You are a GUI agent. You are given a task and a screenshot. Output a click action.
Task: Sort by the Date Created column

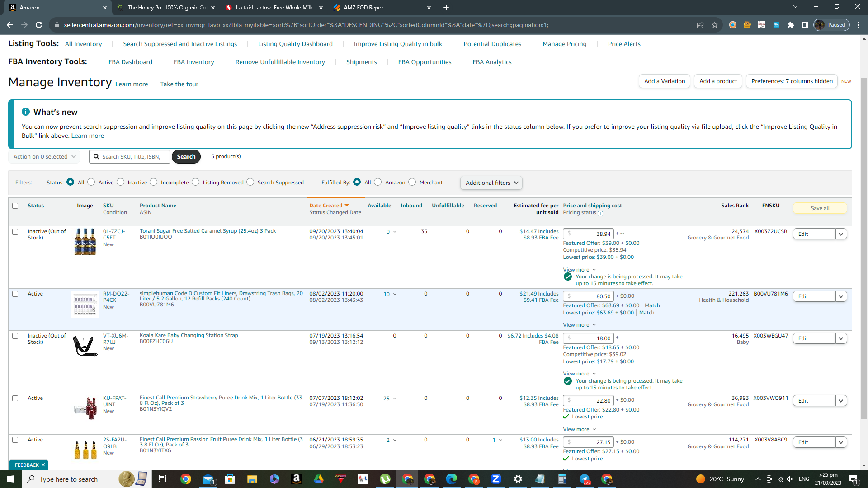[329, 206]
